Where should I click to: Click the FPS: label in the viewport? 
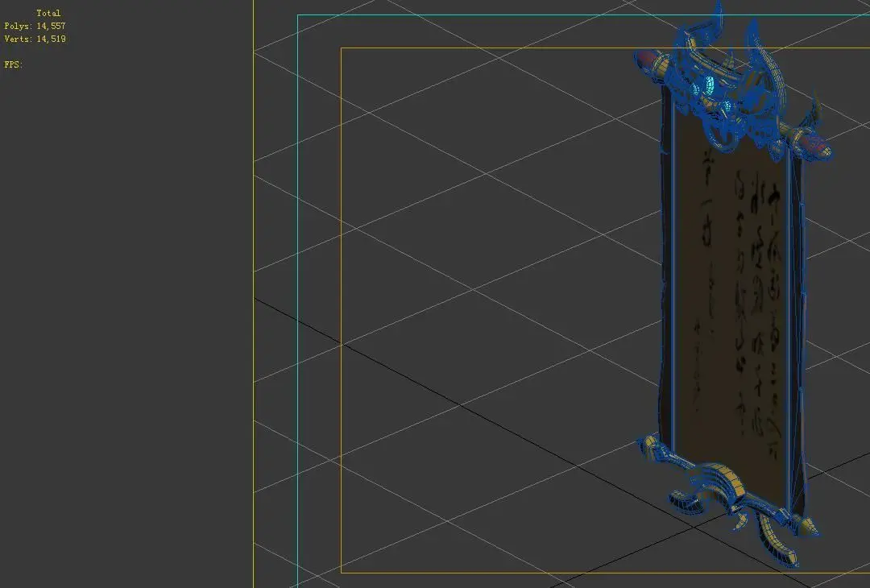point(14,64)
